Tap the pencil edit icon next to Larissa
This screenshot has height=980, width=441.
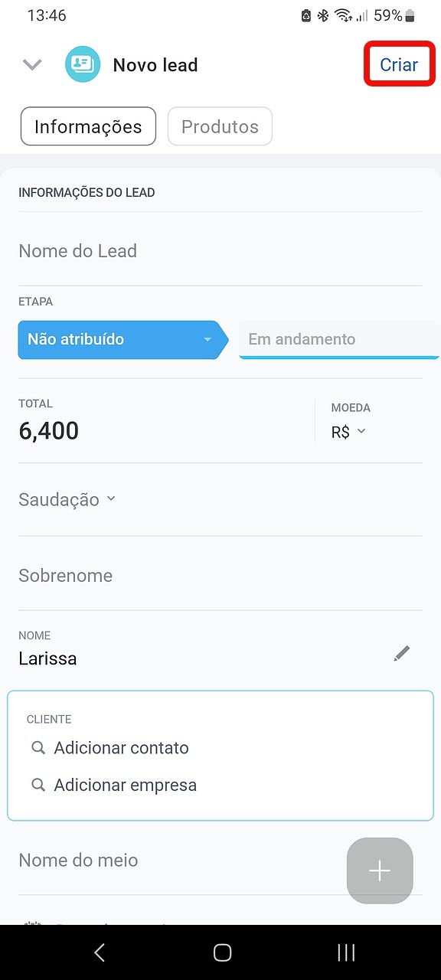coord(402,653)
